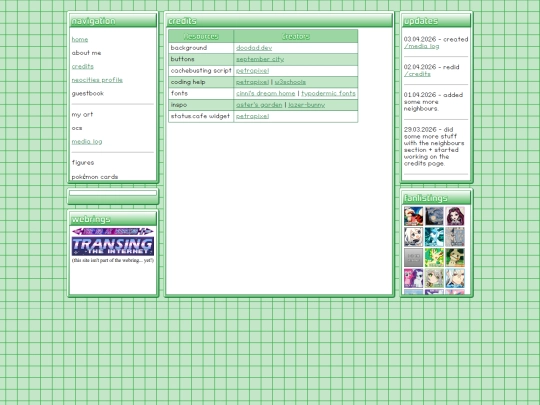540x405 pixels.
Task: Open the gray-blue illustration fanlisting icon
Action: pyautogui.click(x=455, y=237)
